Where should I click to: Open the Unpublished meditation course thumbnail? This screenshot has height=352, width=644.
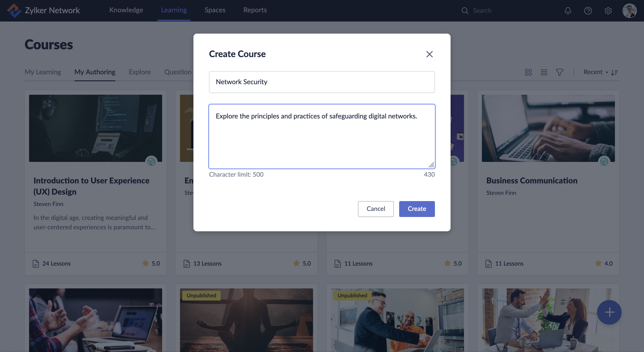point(246,320)
